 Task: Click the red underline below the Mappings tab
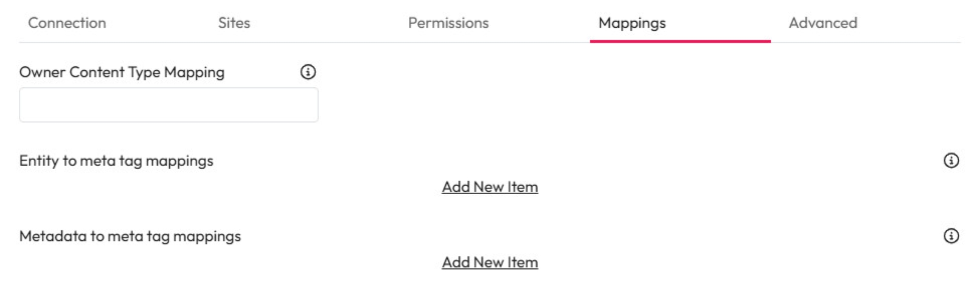(x=680, y=41)
